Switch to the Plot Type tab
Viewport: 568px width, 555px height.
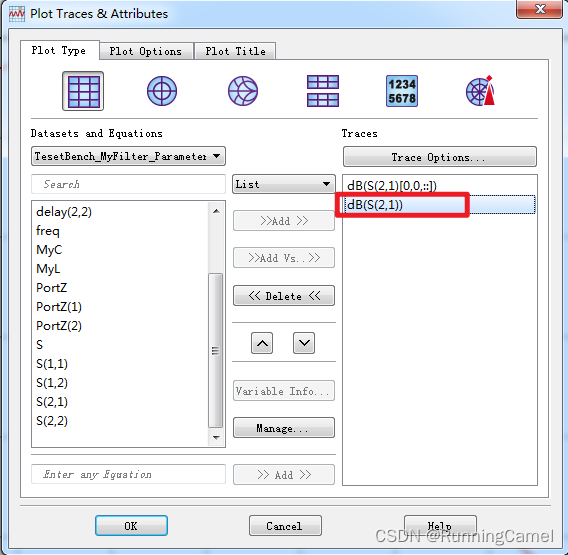pyautogui.click(x=59, y=50)
